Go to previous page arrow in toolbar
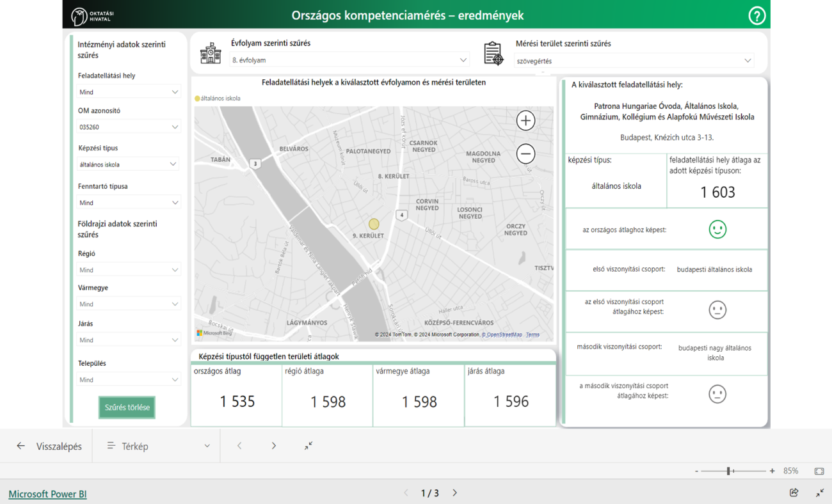The width and height of the screenshot is (832, 504). tap(239, 446)
